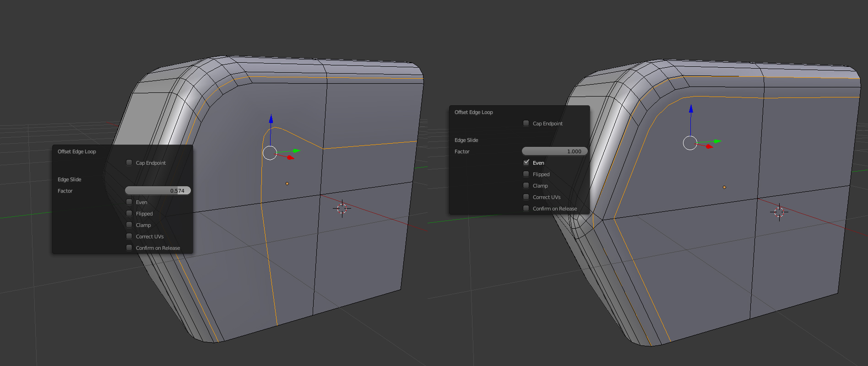This screenshot has height=366, width=868.
Task: Click the Edge Slide label in right panel
Action: pyautogui.click(x=467, y=140)
